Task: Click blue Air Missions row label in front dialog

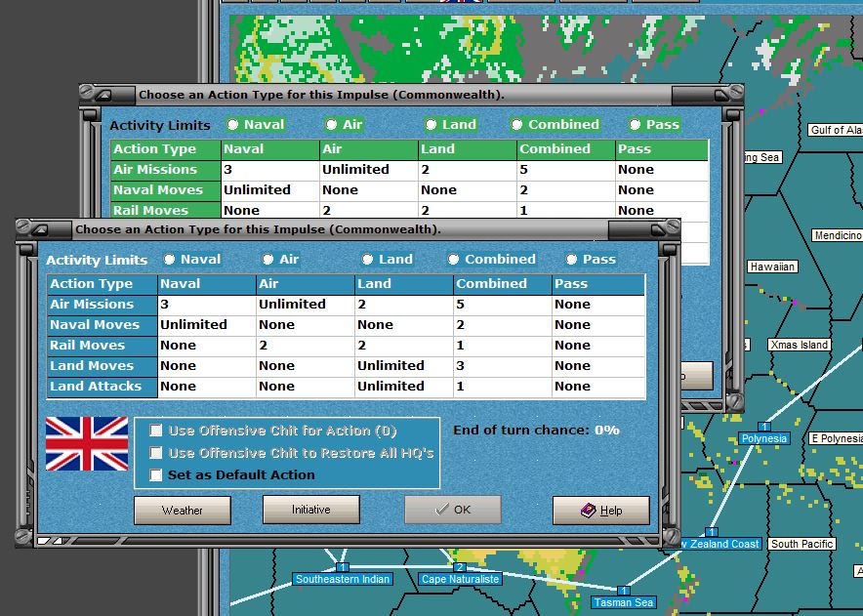Action: (x=103, y=305)
